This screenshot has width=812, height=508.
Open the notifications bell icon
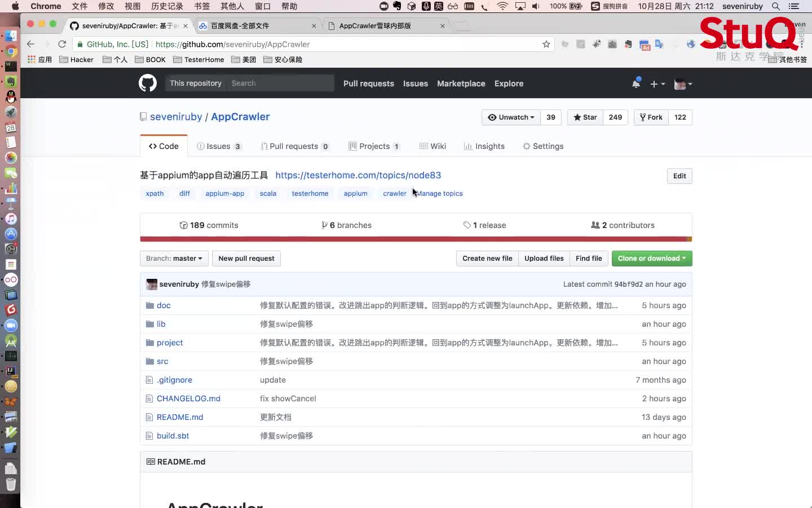pos(636,84)
